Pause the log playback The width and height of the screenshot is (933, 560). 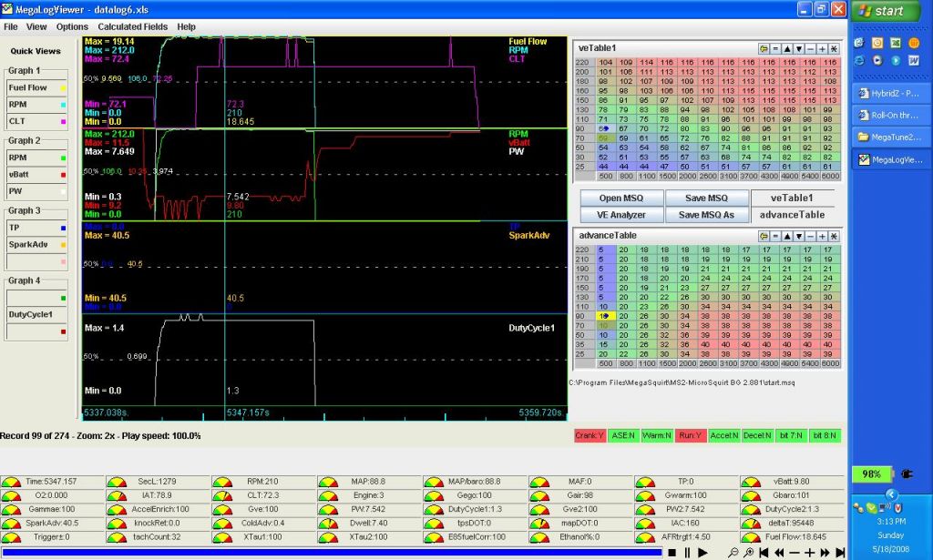687,553
